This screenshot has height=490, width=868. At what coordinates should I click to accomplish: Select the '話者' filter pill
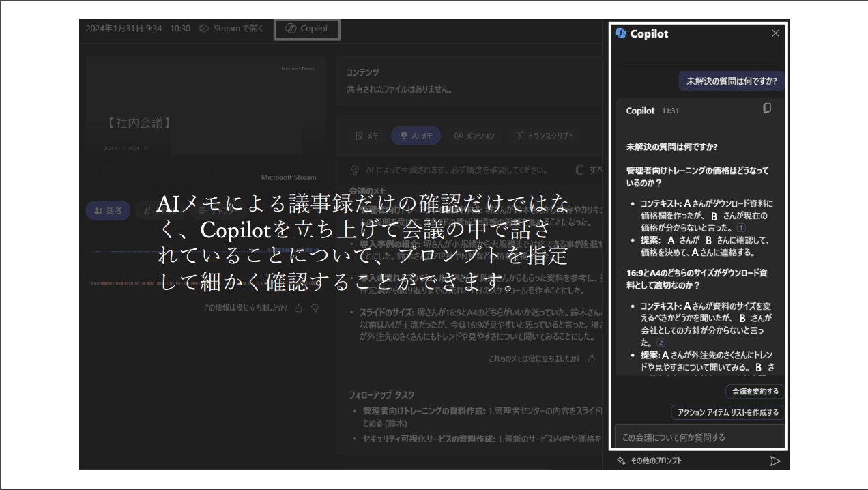108,211
